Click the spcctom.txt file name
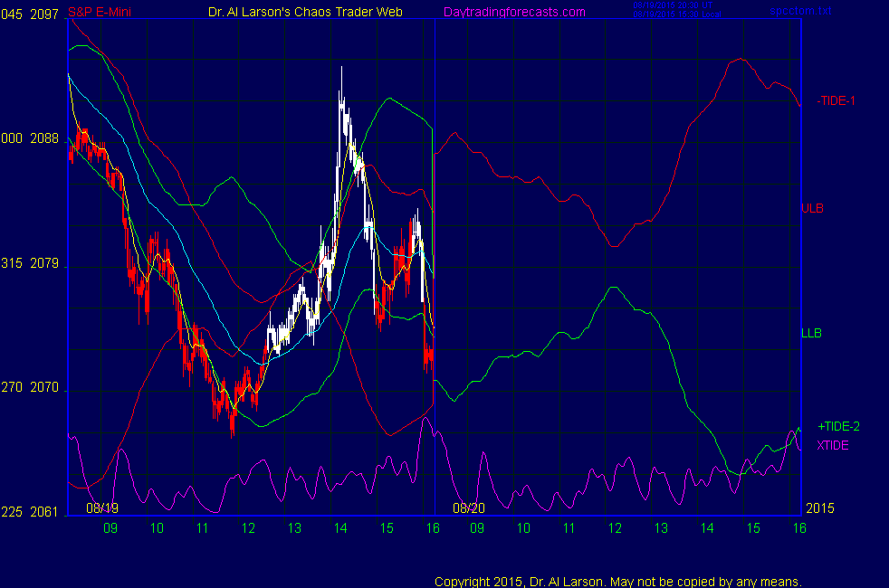 tap(798, 12)
